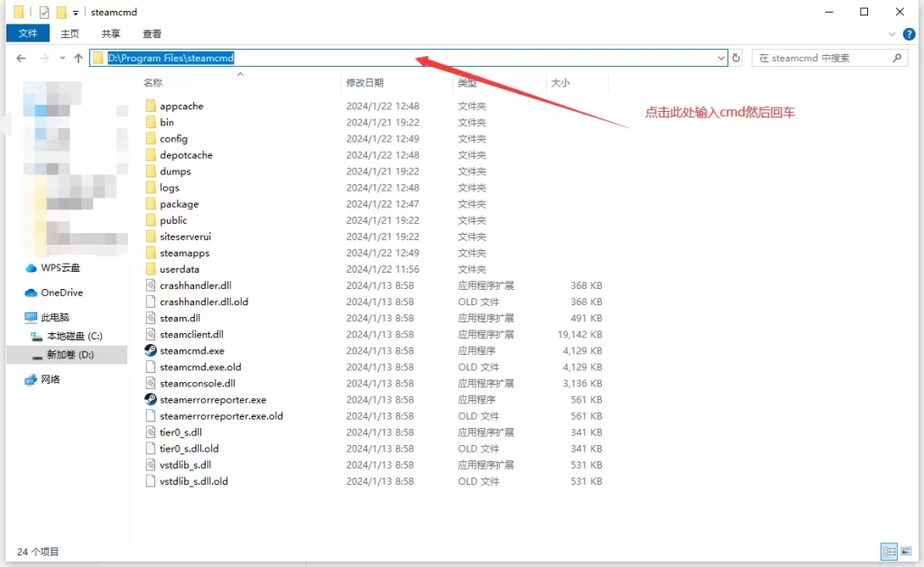Expand the ribbon chevron
Screen dimensions: 924x567
(x=892, y=34)
